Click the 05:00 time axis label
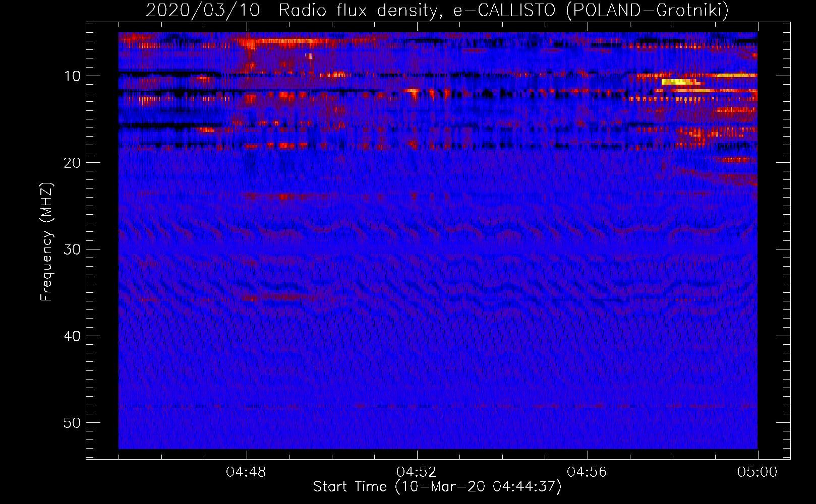The height and width of the screenshot is (504, 816). [x=757, y=472]
